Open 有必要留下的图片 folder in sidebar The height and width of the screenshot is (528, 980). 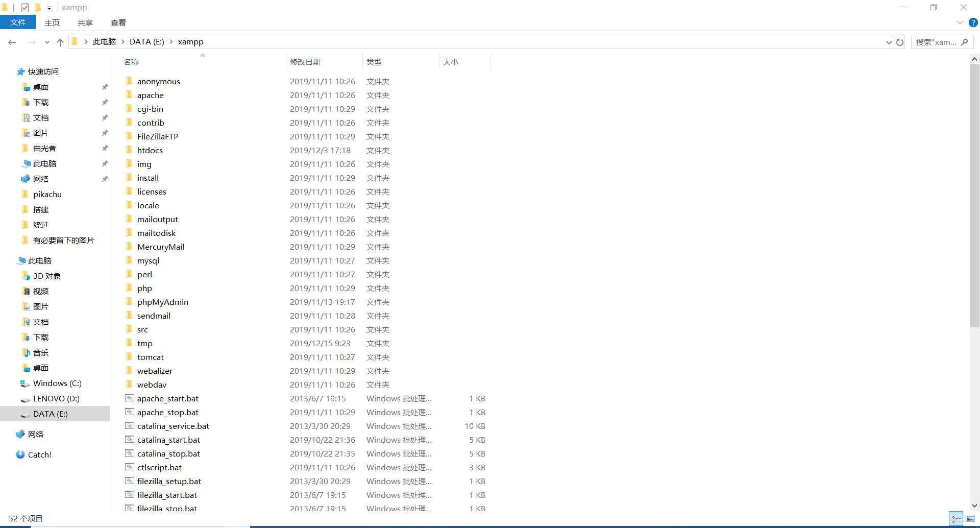63,240
